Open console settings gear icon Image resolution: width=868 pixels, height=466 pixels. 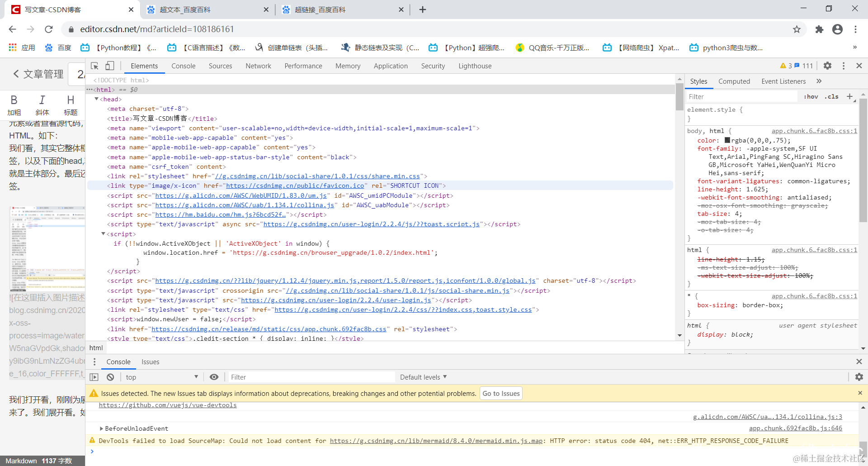[859, 377]
